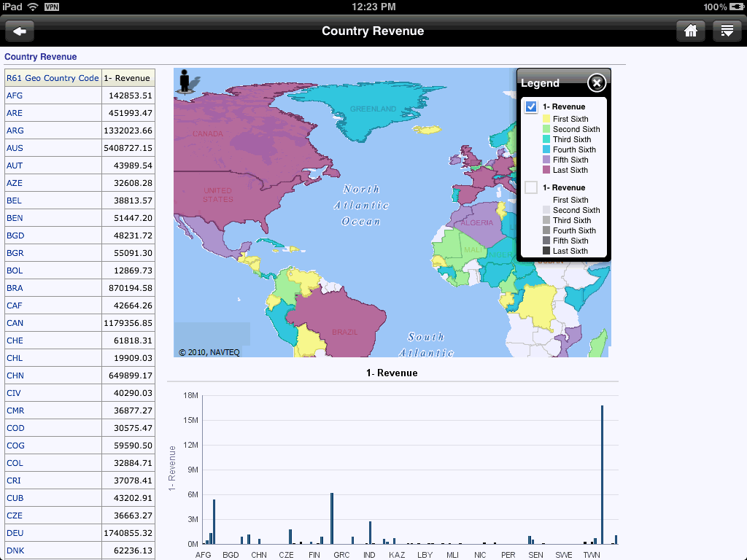Tap the back arrow button in the toolbar
This screenshot has height=560, width=747.
pyautogui.click(x=19, y=31)
